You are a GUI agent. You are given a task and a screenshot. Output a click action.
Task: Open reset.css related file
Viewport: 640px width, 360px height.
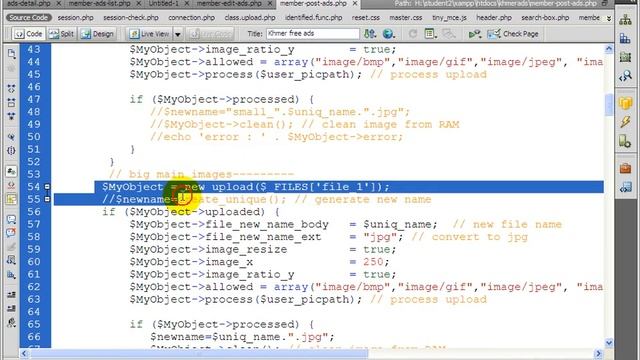coord(365,18)
